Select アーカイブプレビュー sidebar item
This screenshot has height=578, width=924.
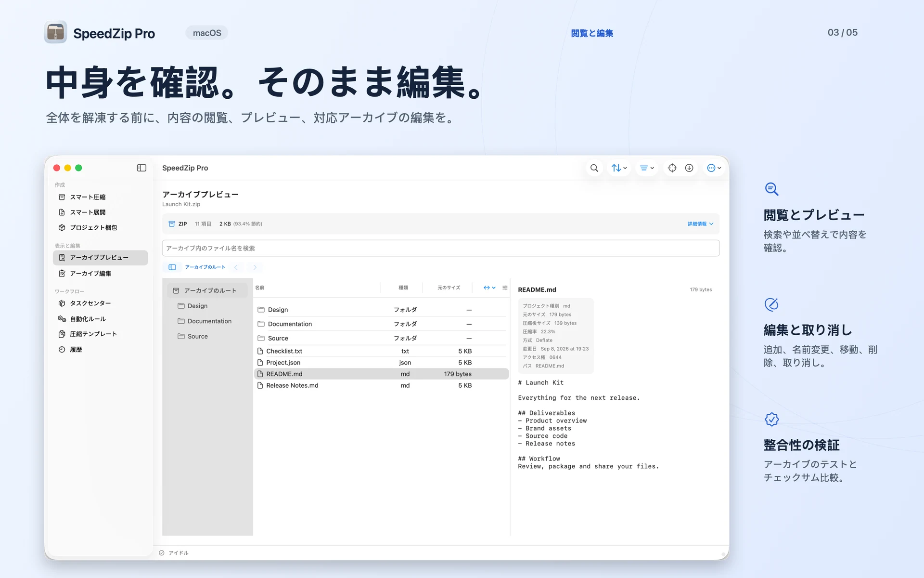coord(100,258)
